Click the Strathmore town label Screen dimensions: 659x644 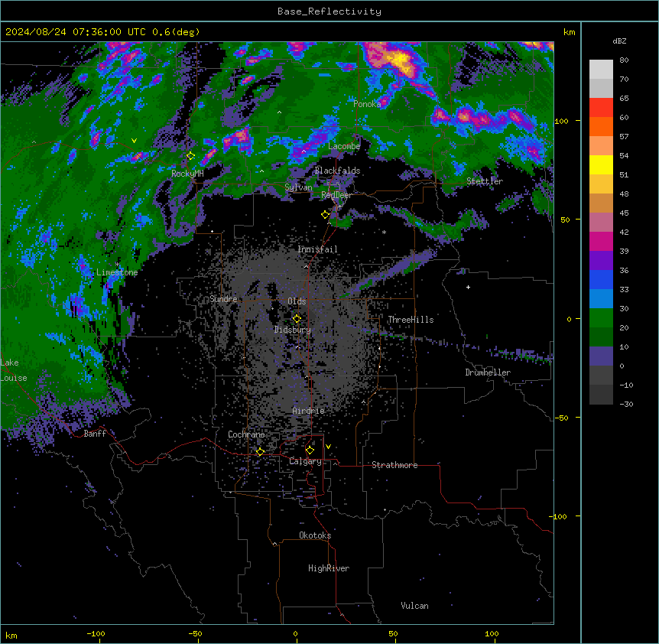tap(394, 465)
